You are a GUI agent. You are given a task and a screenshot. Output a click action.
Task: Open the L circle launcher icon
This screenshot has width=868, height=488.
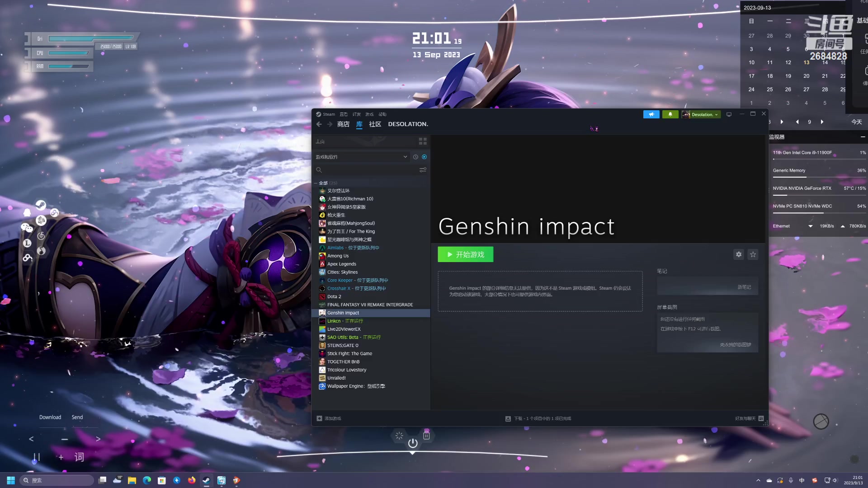click(x=27, y=243)
